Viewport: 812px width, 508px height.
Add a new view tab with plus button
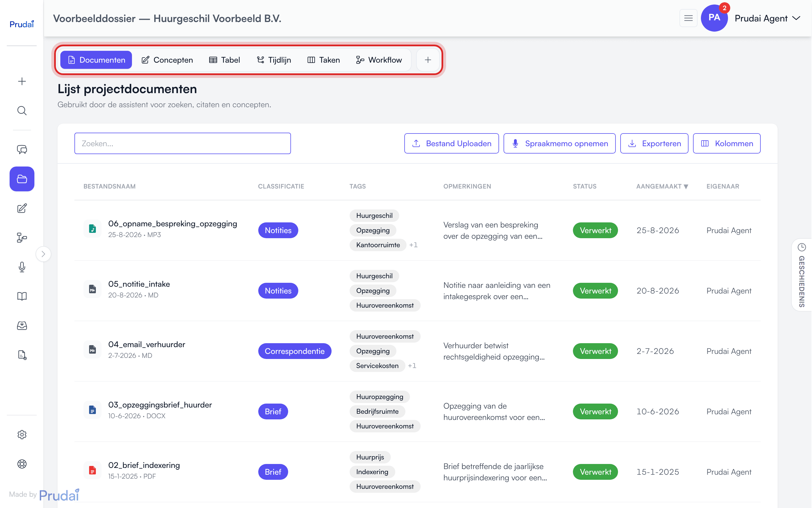tap(428, 60)
